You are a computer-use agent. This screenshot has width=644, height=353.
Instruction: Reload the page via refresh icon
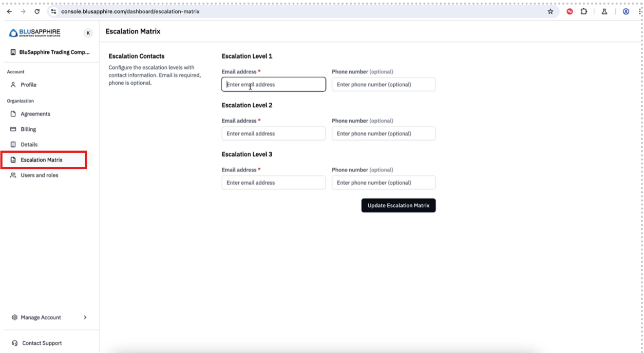37,11
